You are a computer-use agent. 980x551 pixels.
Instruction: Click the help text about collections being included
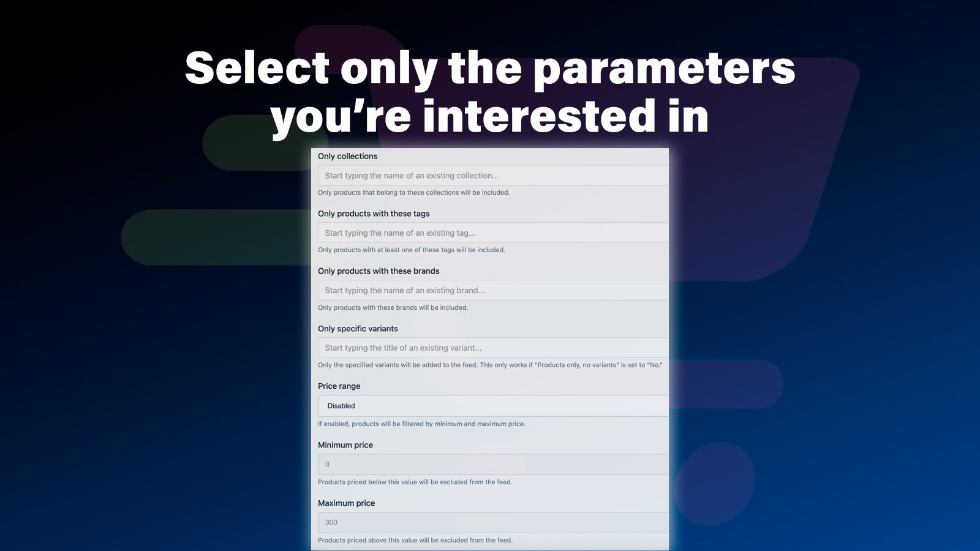pos(413,192)
